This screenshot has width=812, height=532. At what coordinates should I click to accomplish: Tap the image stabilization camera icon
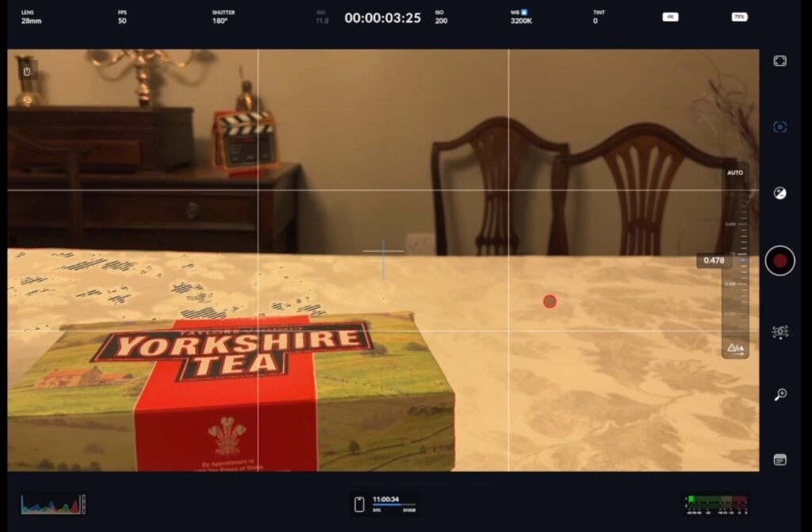coord(780,331)
